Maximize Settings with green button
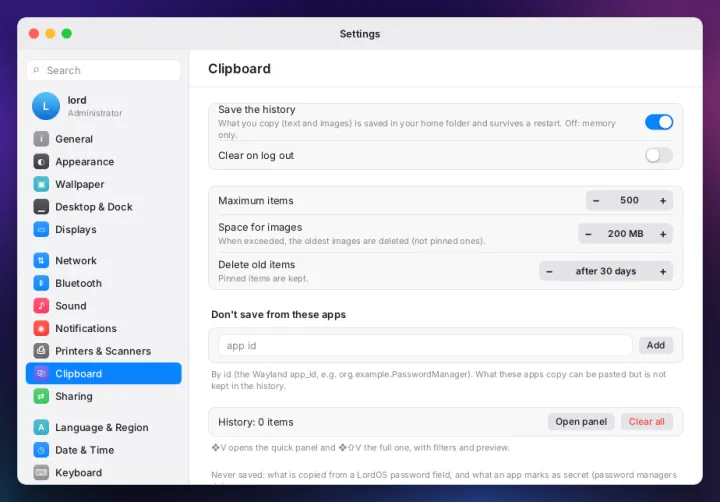 67,34
